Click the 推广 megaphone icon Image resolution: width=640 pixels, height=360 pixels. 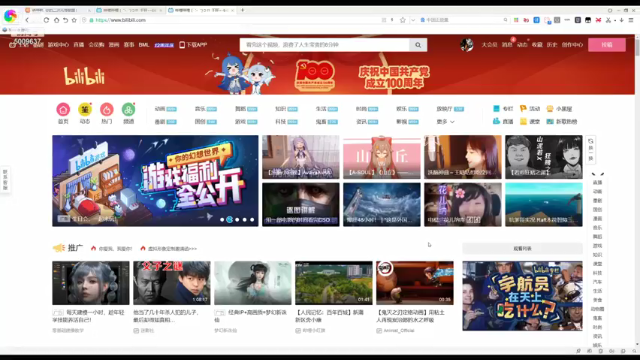(x=59, y=248)
